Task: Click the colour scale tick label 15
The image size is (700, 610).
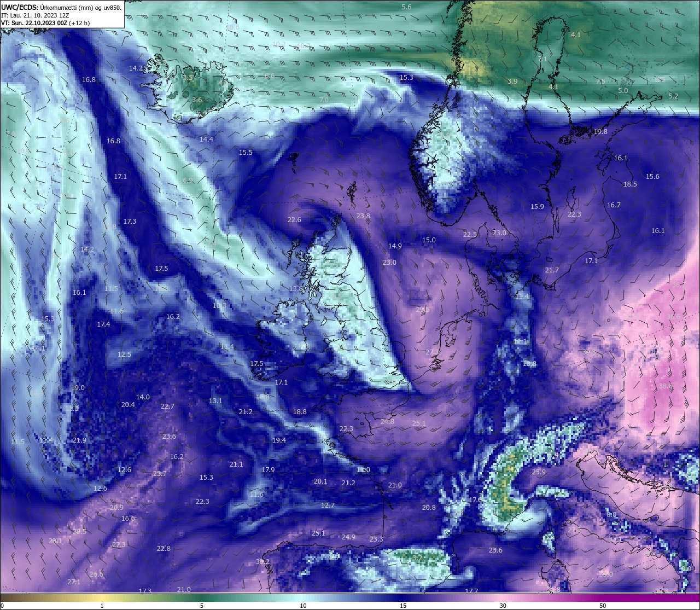Action: point(402,606)
